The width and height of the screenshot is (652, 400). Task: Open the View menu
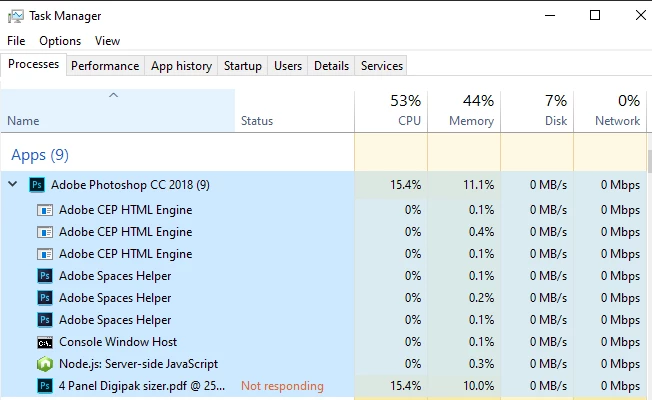(x=107, y=41)
